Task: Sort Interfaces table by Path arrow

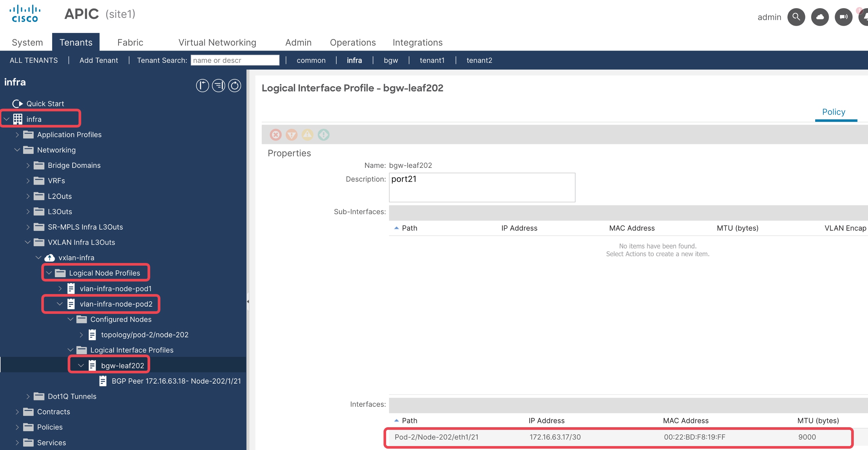Action: [x=397, y=420]
